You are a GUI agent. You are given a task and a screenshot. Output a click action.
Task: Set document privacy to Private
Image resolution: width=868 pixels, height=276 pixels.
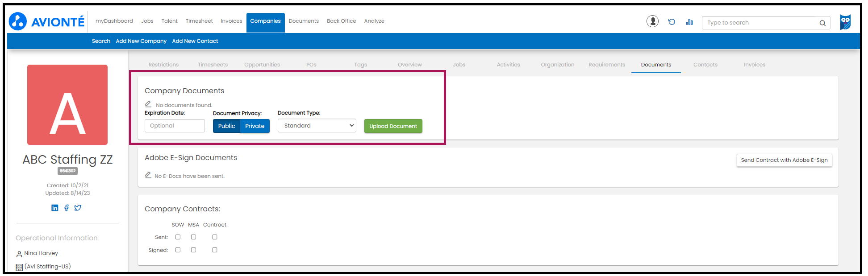[255, 126]
